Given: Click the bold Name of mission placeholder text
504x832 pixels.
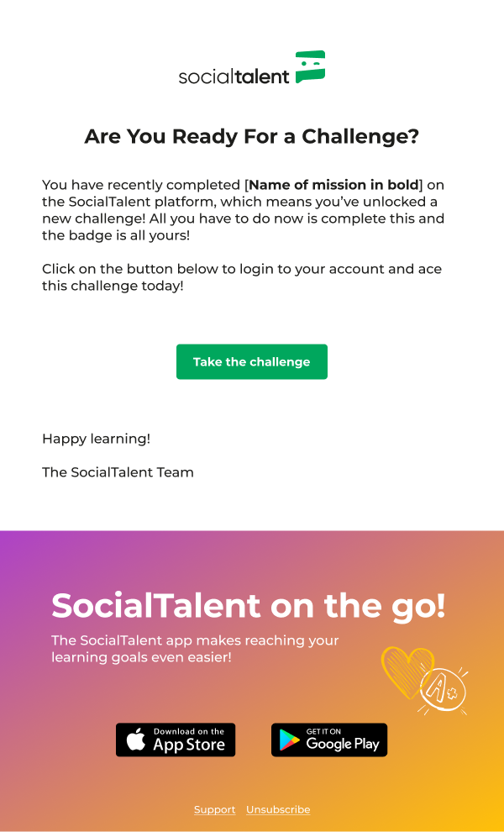Looking at the screenshot, I should click(333, 185).
